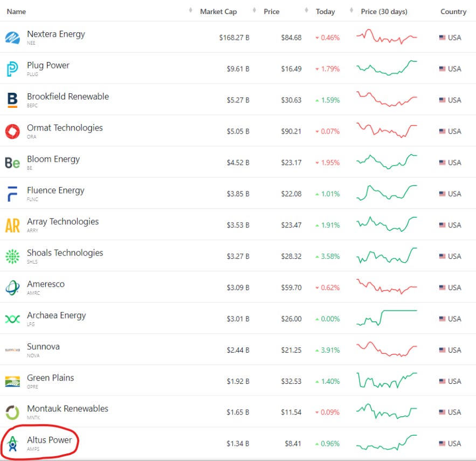Viewport: 476px width, 461px height.
Task: Click the USA flag in Plug Power row
Action: coord(442,69)
